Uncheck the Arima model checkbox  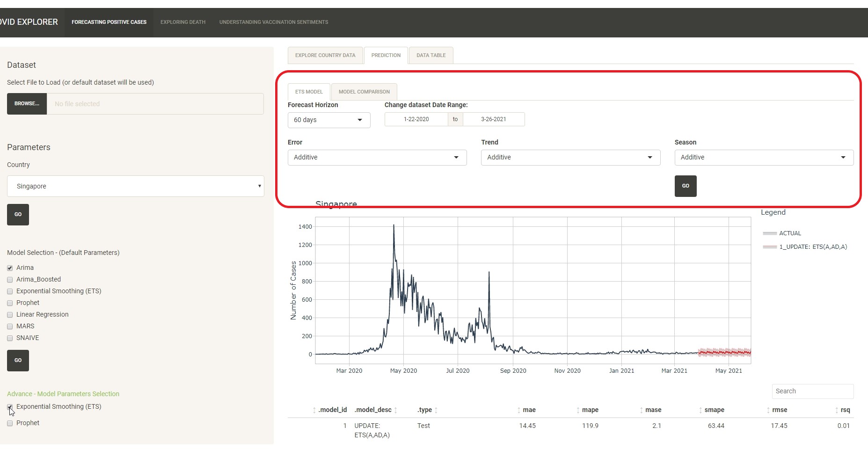point(10,268)
